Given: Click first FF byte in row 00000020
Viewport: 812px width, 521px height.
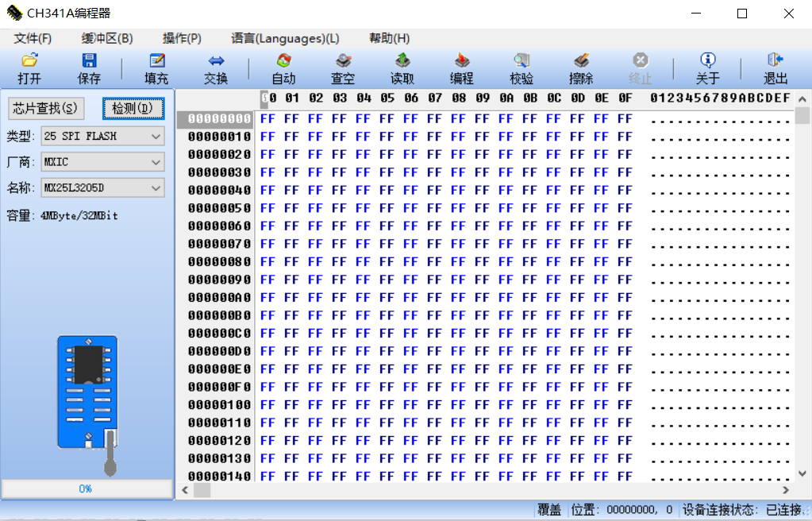Looking at the screenshot, I should click(267, 155).
